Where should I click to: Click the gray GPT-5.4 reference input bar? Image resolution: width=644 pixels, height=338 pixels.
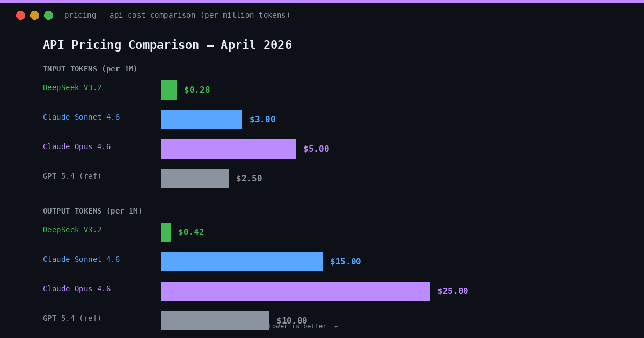pyautogui.click(x=194, y=178)
